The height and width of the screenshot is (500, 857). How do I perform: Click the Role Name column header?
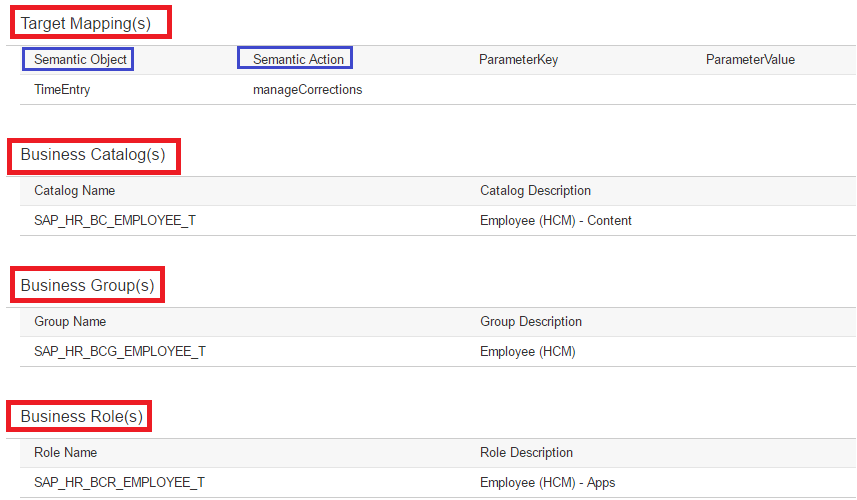point(66,452)
